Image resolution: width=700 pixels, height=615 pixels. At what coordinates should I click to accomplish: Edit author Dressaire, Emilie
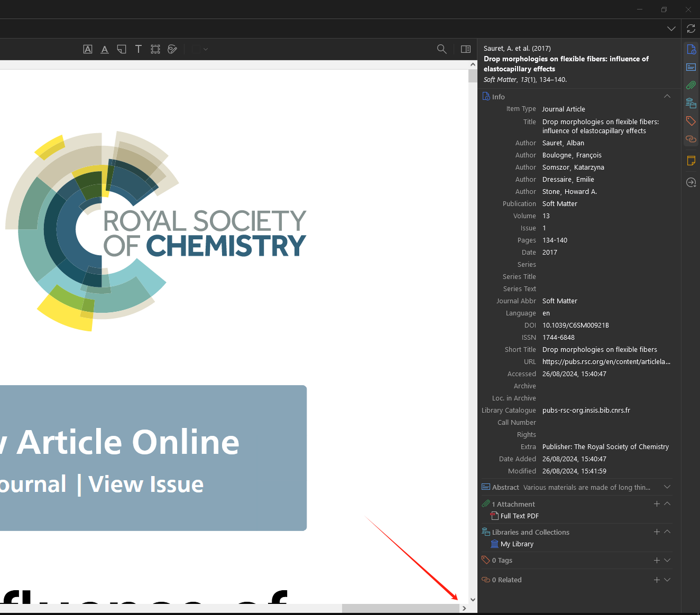coord(568,180)
